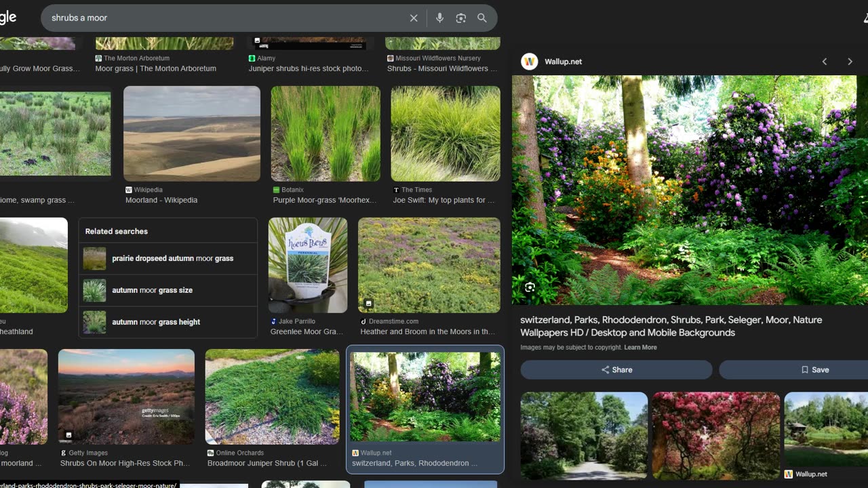Screen dimensions: 868x488
Task: Click 'Heather and Broom in the Moors' caption
Action: [x=427, y=332]
